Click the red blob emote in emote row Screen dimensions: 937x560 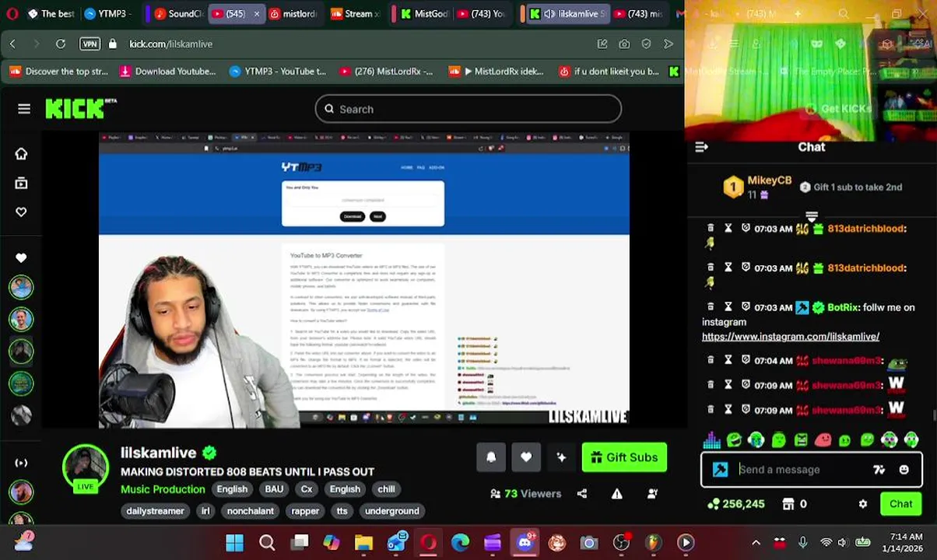tap(823, 440)
